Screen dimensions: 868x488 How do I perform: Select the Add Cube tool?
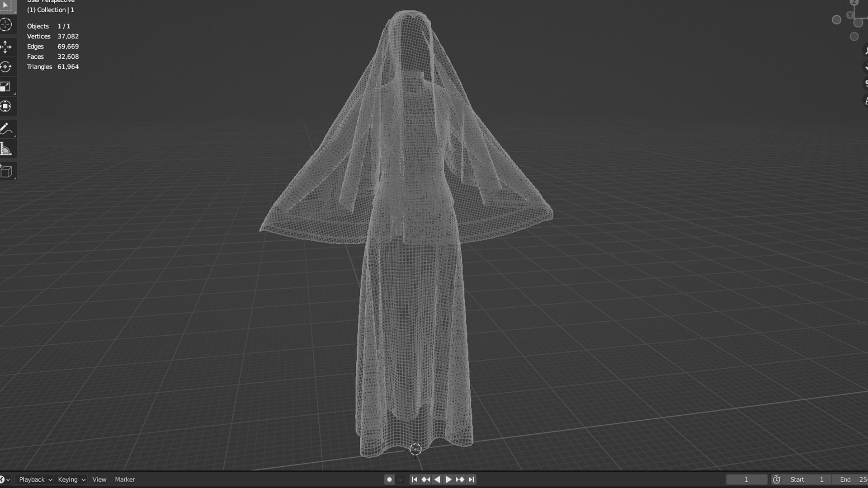click(6, 172)
